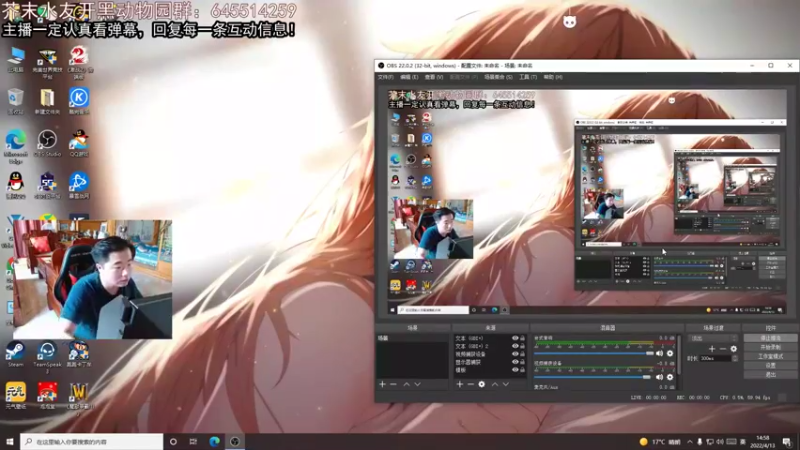This screenshot has height=450, width=800.
Task: Add a new source with the plus icon in 来源 panel
Action: (x=460, y=384)
